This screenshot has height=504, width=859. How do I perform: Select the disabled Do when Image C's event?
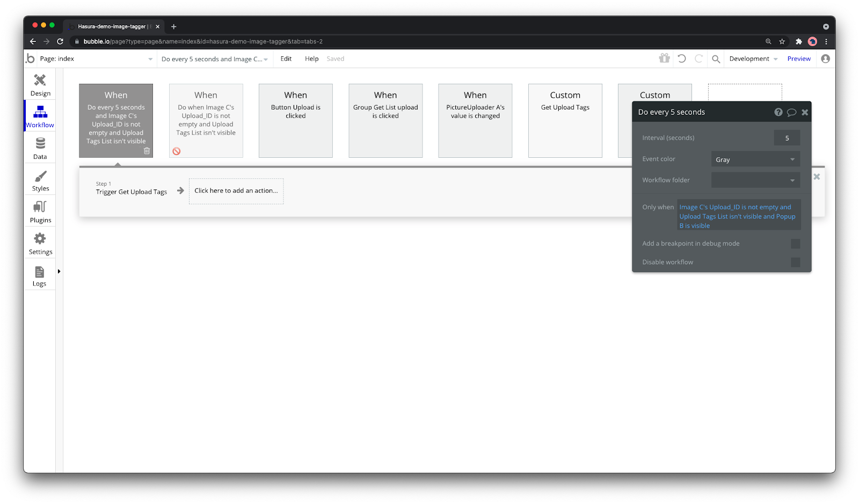coord(206,121)
